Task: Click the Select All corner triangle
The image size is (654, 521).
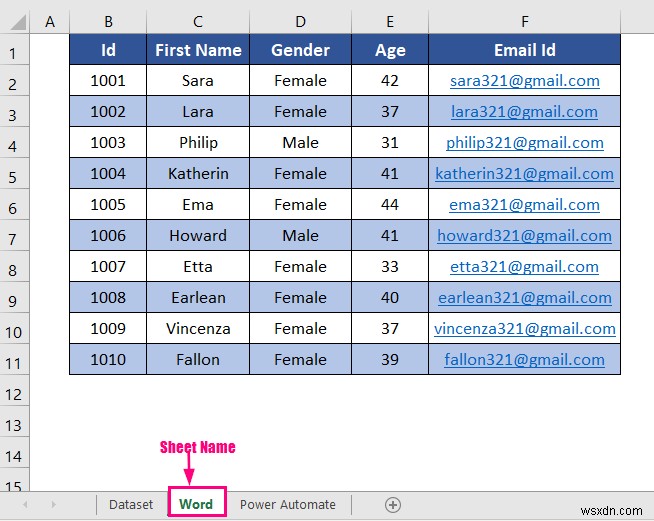Action: click(18, 23)
